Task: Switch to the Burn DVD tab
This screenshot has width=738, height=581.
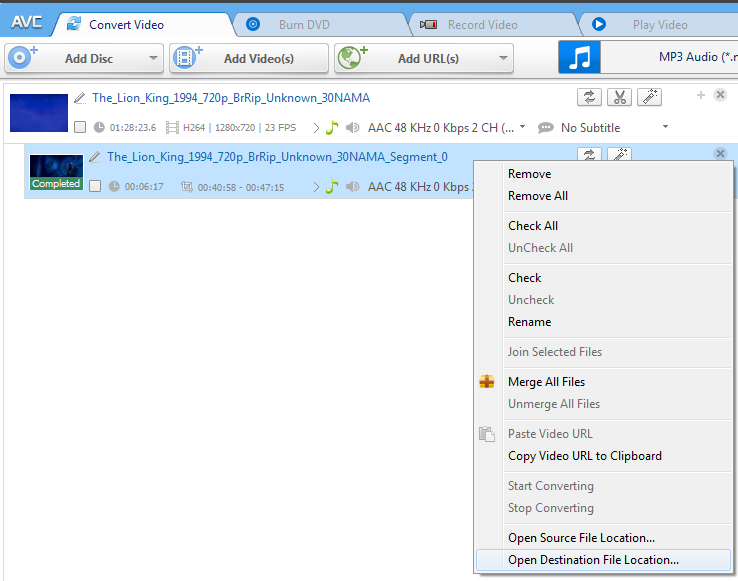Action: coord(320,24)
